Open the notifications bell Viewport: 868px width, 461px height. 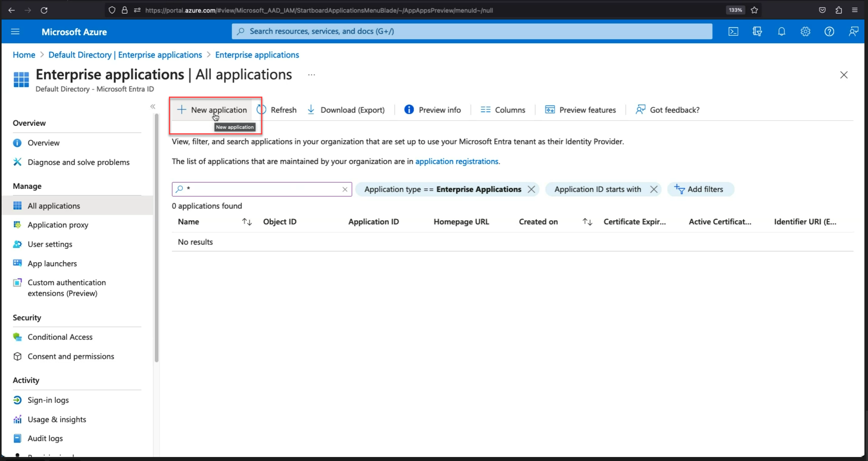[781, 31]
